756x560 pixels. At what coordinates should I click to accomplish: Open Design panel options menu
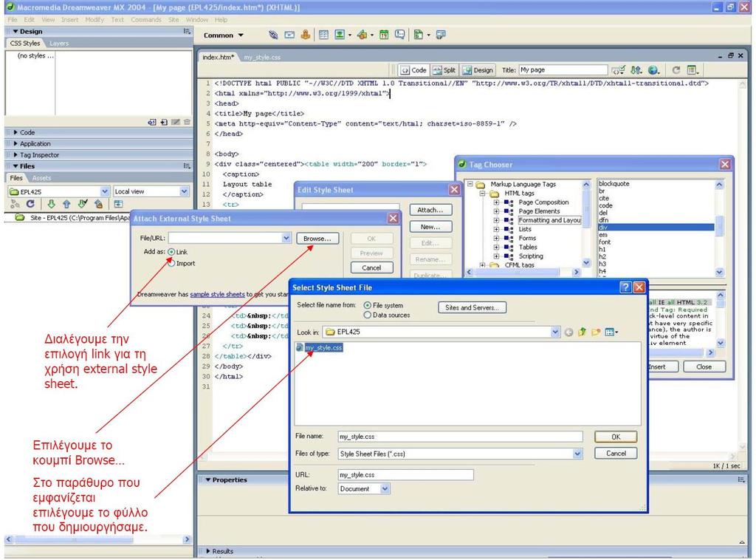click(x=187, y=31)
